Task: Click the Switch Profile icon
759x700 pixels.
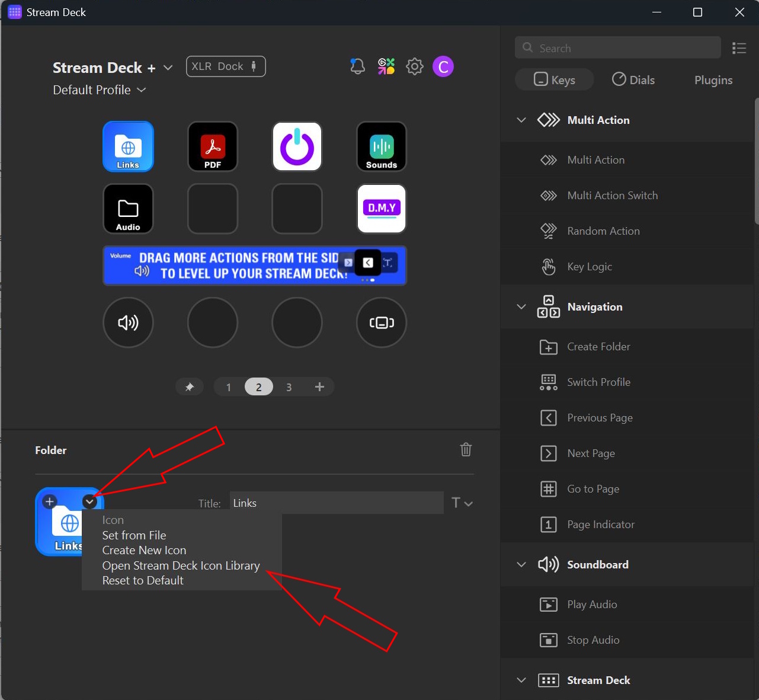Action: coord(549,382)
